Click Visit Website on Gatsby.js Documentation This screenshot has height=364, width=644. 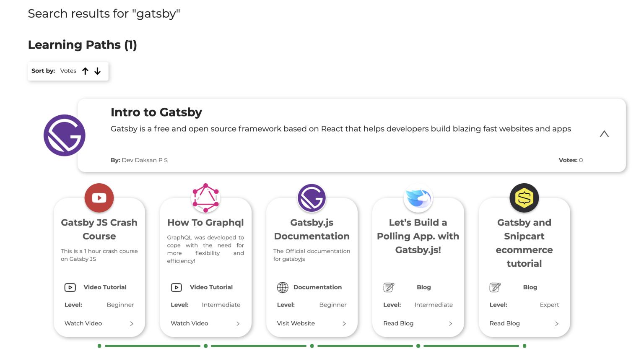[296, 323]
